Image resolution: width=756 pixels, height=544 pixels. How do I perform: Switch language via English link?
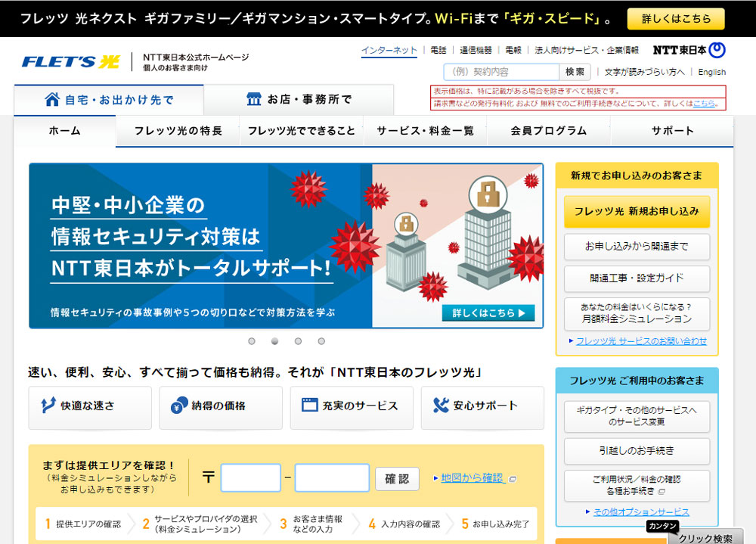(x=711, y=72)
